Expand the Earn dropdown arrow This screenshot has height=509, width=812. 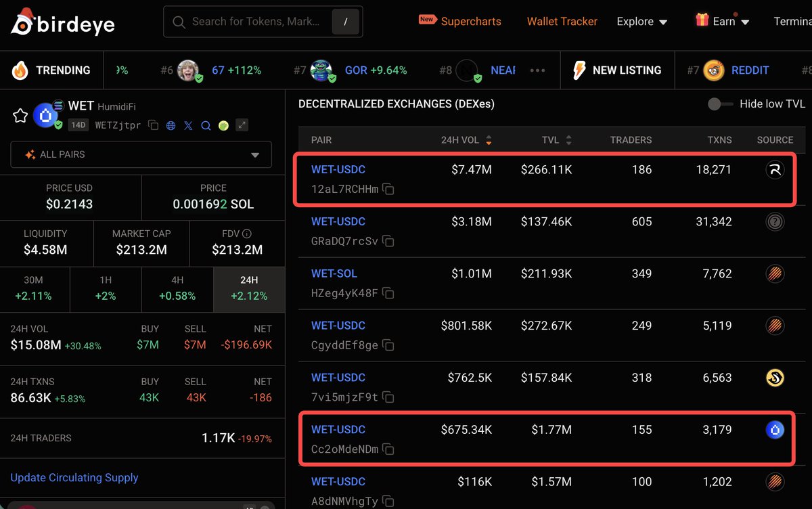coord(746,22)
